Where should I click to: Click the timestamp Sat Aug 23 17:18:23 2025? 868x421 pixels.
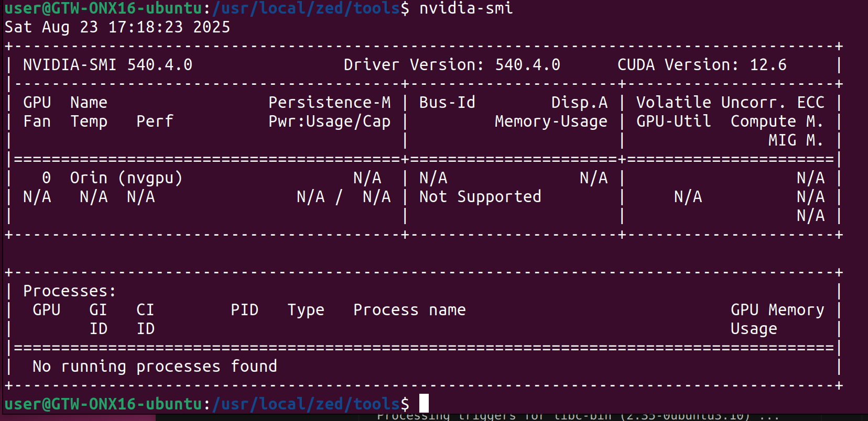117,27
